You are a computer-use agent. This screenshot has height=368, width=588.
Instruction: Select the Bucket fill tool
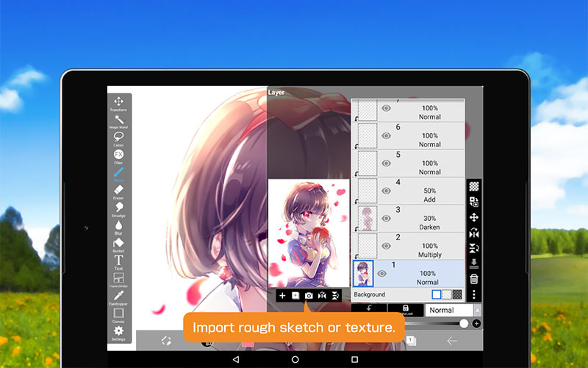[x=118, y=244]
